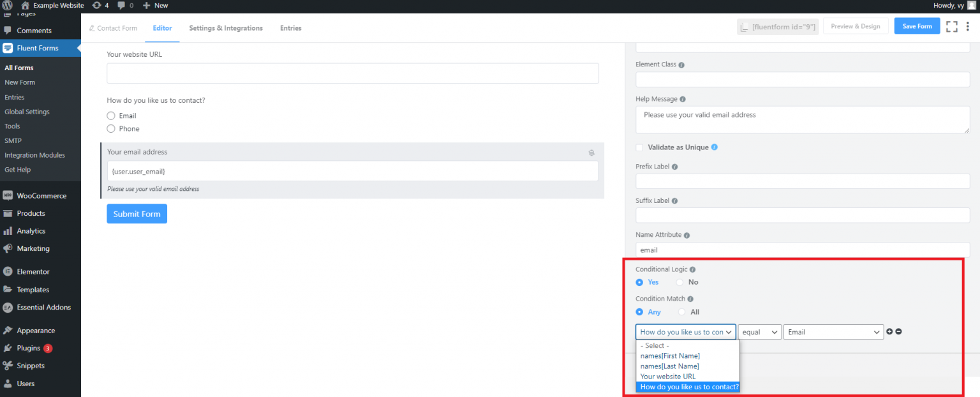Click the fullscreen editor icon
Screen dimensions: 980x397
coord(952,26)
